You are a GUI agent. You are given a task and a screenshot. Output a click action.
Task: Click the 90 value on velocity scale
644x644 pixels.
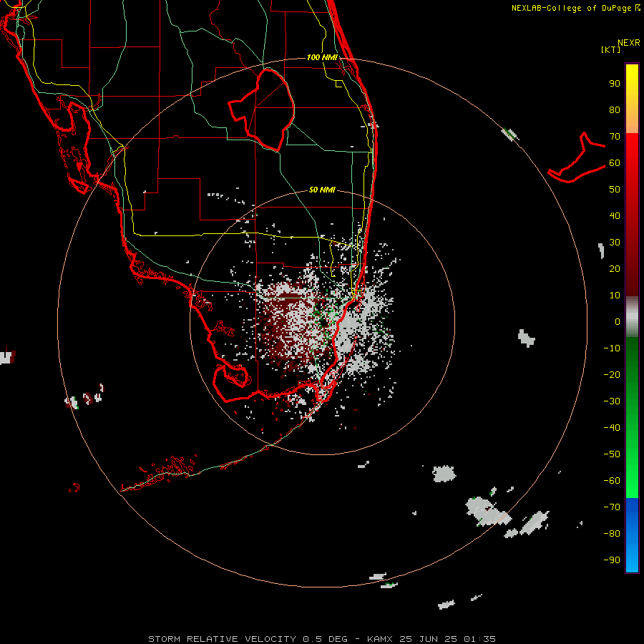615,84
